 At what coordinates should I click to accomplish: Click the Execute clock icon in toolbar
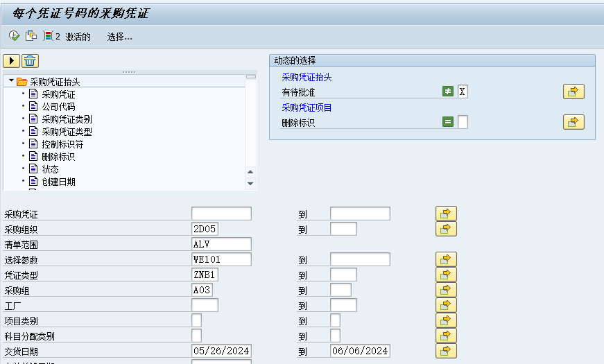(15, 36)
